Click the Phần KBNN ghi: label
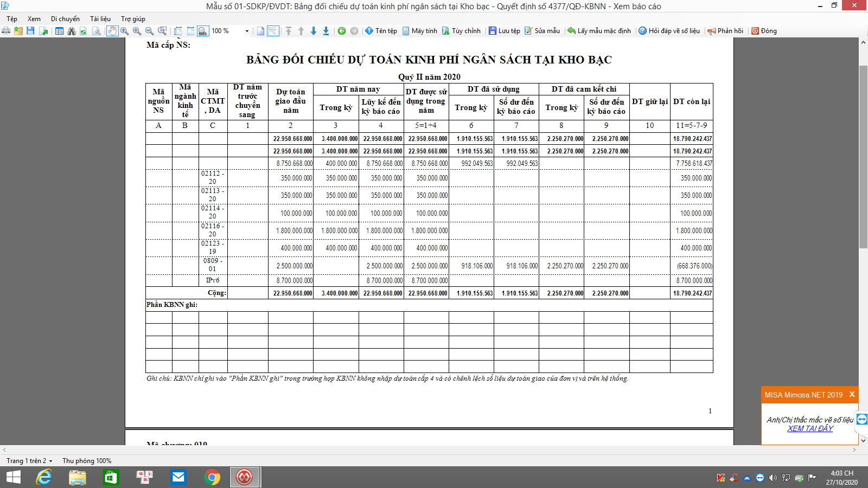The height and width of the screenshot is (488, 868). click(172, 305)
